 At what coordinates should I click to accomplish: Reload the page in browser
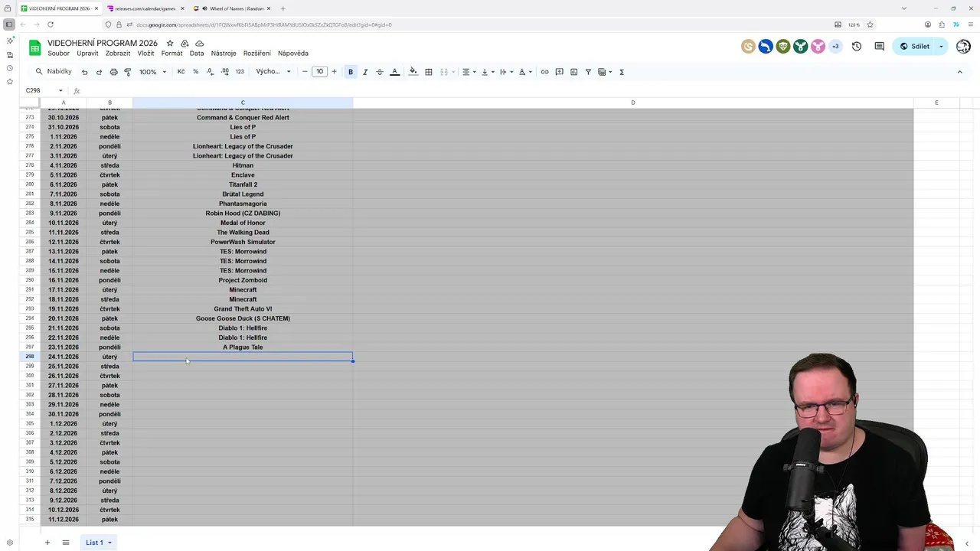[x=51, y=24]
